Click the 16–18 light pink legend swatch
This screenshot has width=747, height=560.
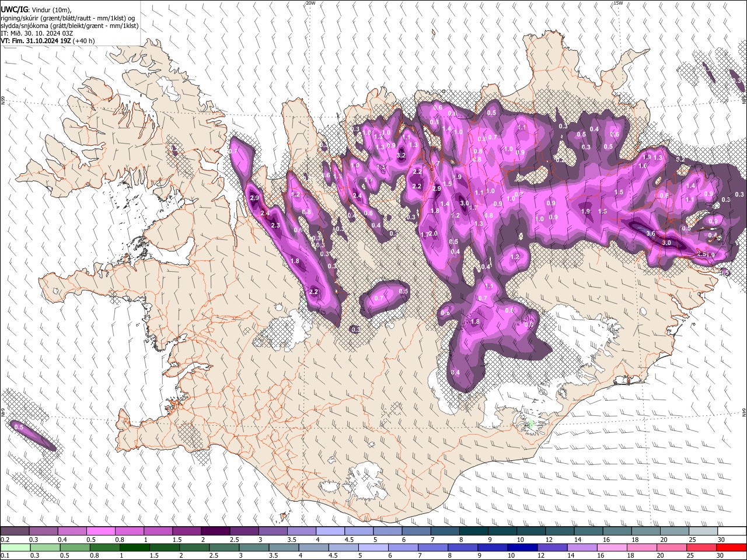click(612, 547)
